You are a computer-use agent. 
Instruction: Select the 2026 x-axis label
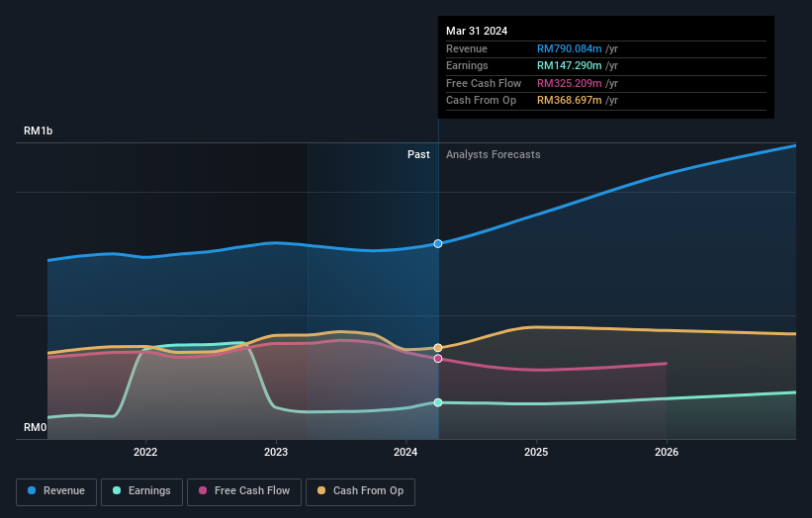point(667,453)
